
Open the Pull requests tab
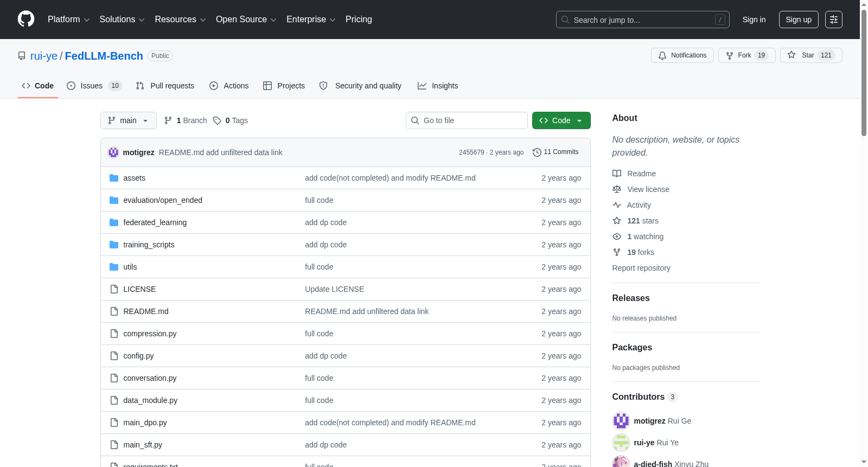[x=165, y=86]
